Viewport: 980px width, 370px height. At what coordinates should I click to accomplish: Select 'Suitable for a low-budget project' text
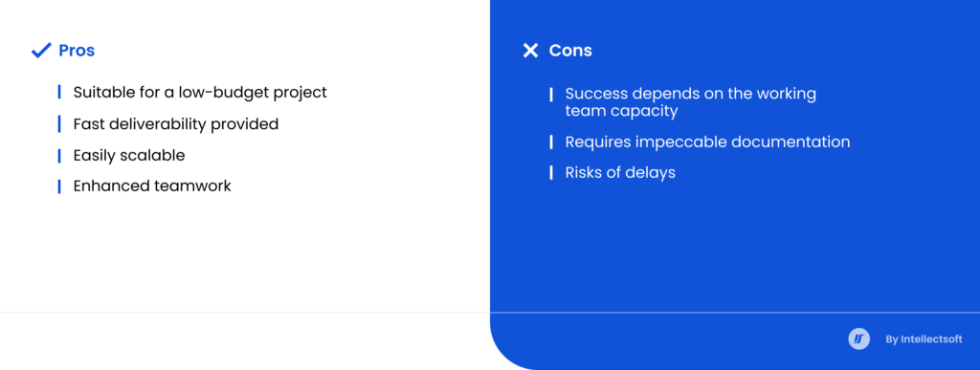click(x=200, y=93)
